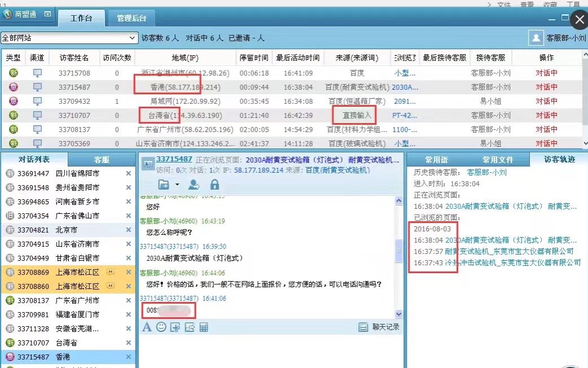Close the 北京市 conversation in list

pos(128,230)
